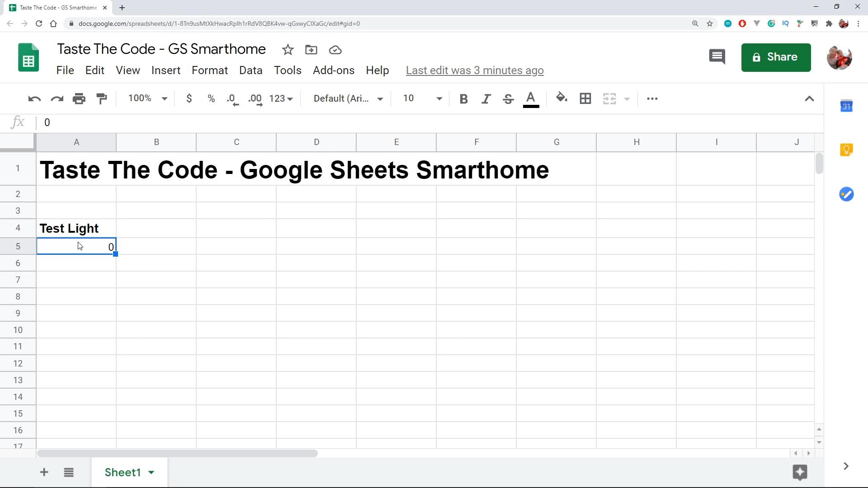Click the green Share button
Screen dimensions: 868x488
[776, 57]
